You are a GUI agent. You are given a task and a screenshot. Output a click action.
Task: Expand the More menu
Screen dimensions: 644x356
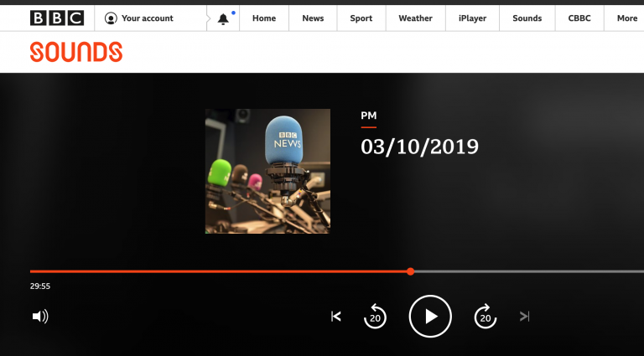tap(626, 18)
